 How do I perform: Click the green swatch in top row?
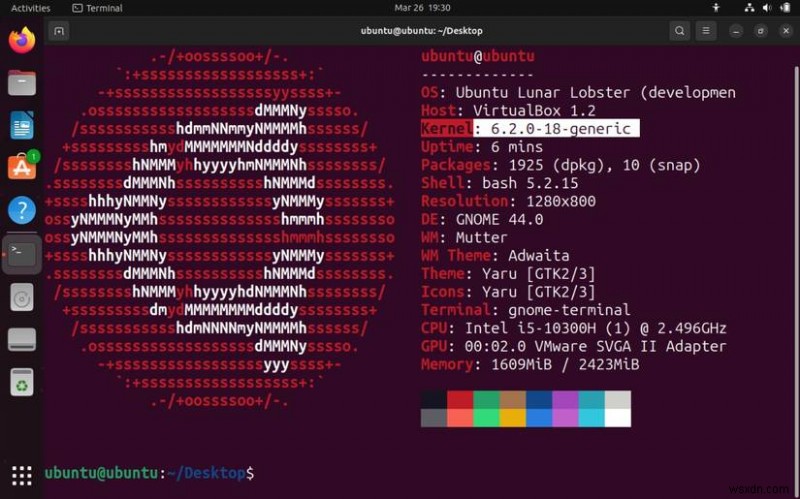487,400
